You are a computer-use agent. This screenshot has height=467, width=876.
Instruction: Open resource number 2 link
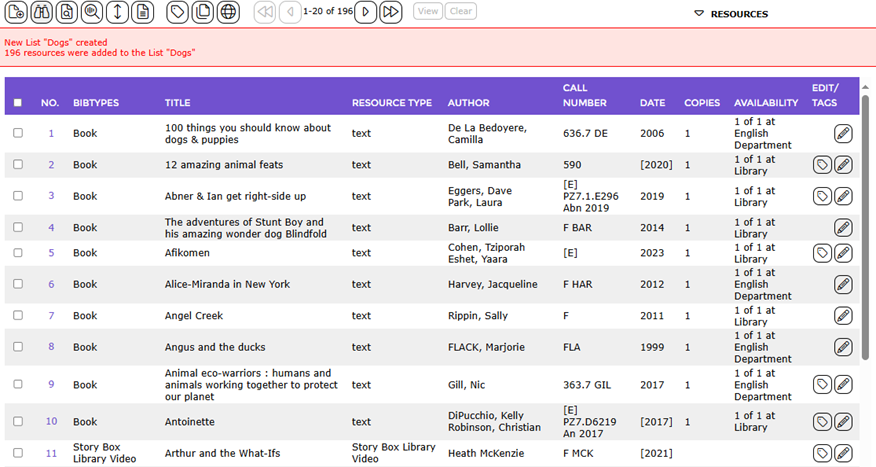click(51, 165)
